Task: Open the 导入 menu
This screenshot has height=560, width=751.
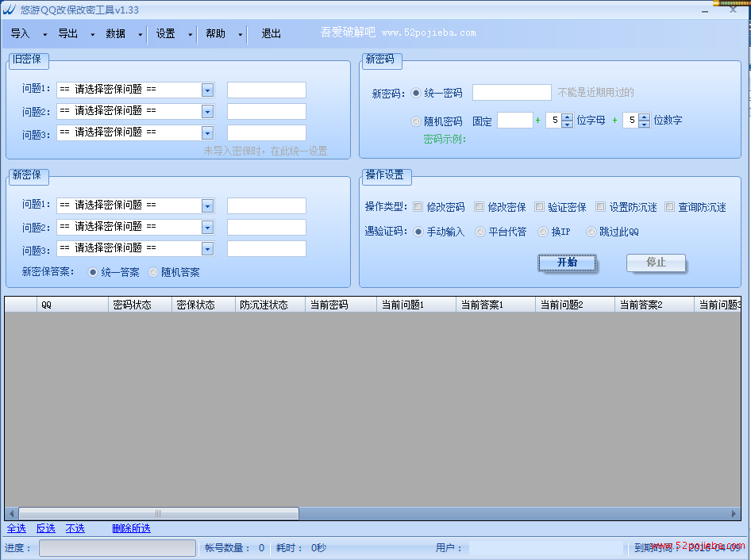Action: 20,33
